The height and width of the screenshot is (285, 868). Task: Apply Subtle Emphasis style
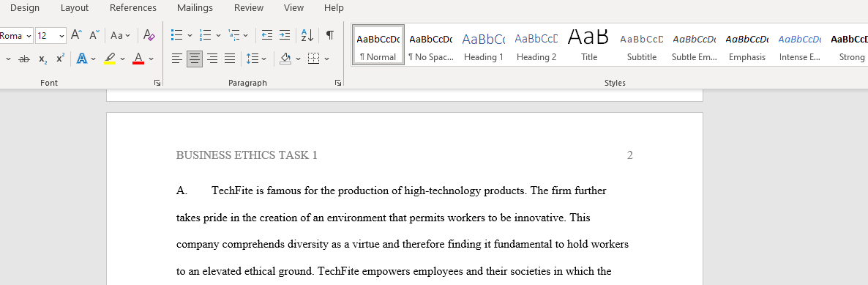pyautogui.click(x=694, y=45)
